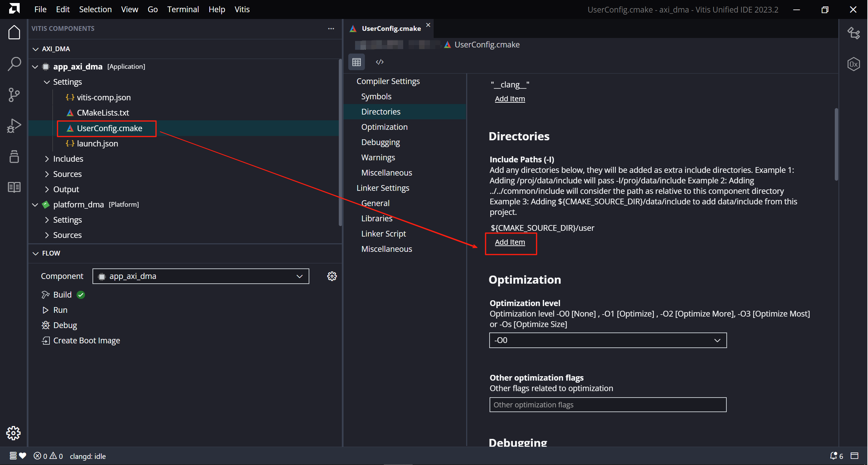The height and width of the screenshot is (465, 868).
Task: Open the book-shaped examples icon in sidebar
Action: pos(14,187)
